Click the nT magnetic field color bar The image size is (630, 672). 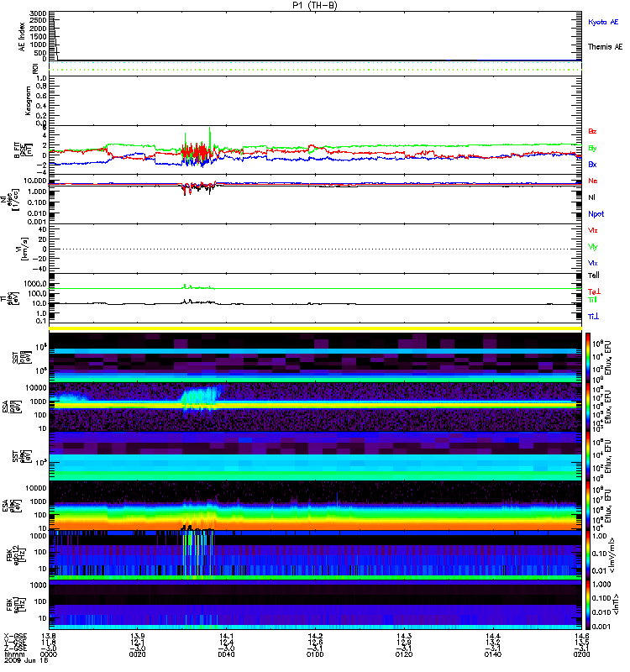[588, 605]
